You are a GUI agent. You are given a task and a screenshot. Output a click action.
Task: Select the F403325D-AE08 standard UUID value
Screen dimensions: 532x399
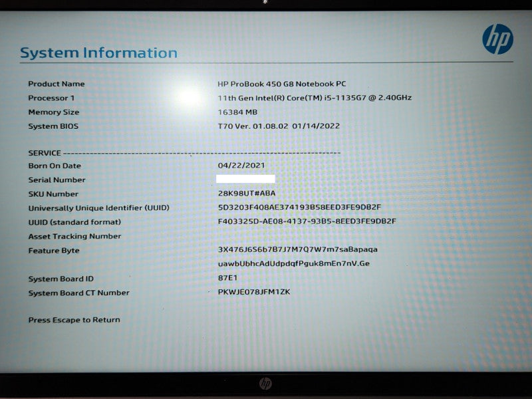click(307, 221)
